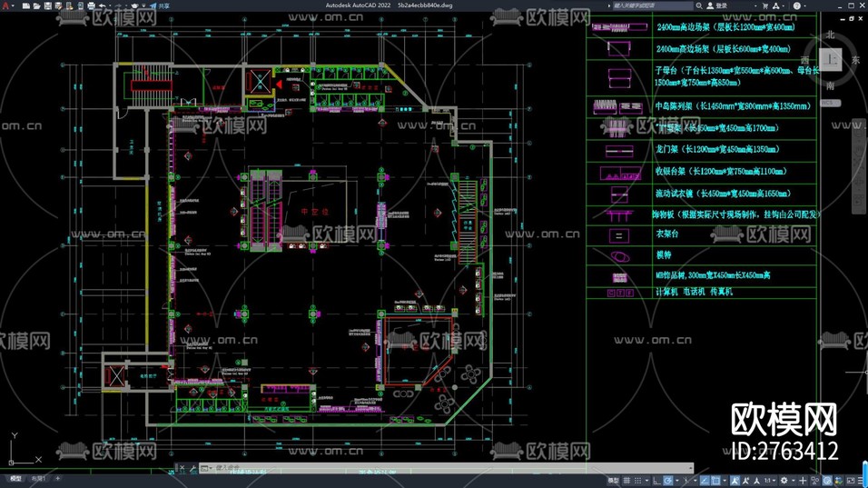This screenshot has height=488, width=868.
Task: Redo the previously undone action
Action: (x=118, y=5)
